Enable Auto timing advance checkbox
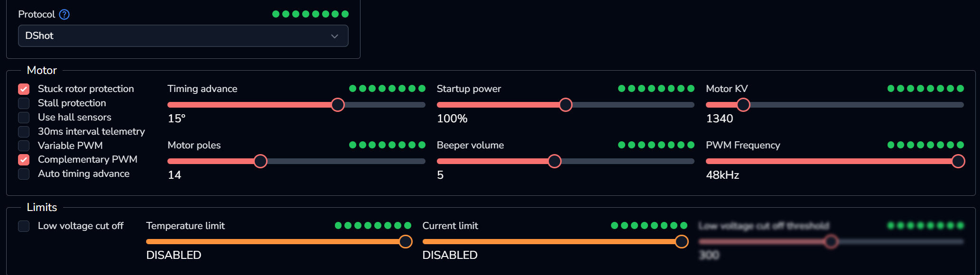Screen dimensions: 980x275 pos(24,174)
